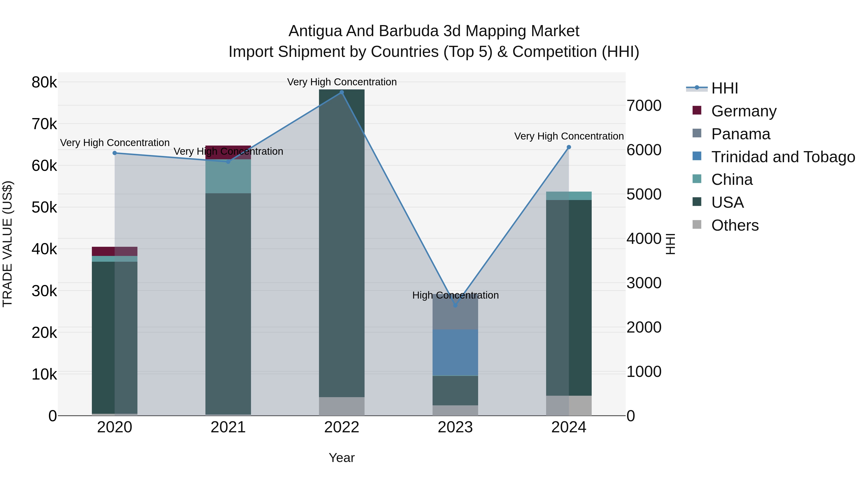Click the 80k left axis tick label
Image resolution: width=868 pixels, height=488 pixels.
point(44,82)
